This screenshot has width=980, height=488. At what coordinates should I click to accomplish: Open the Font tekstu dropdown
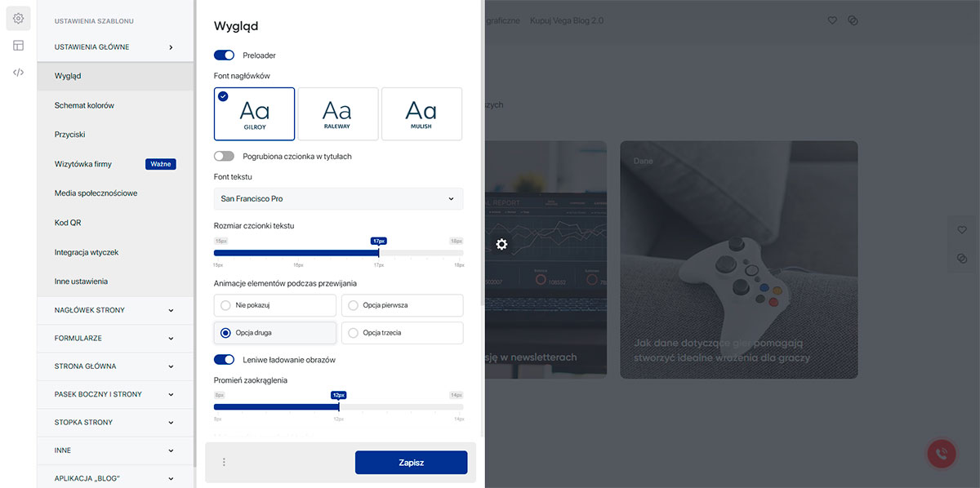click(338, 198)
